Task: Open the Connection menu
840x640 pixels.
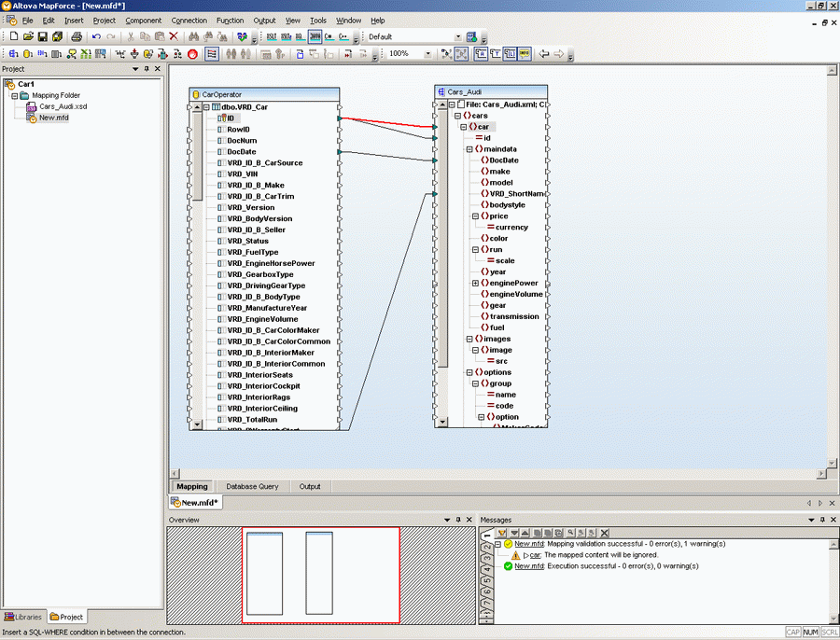Action: click(x=189, y=21)
